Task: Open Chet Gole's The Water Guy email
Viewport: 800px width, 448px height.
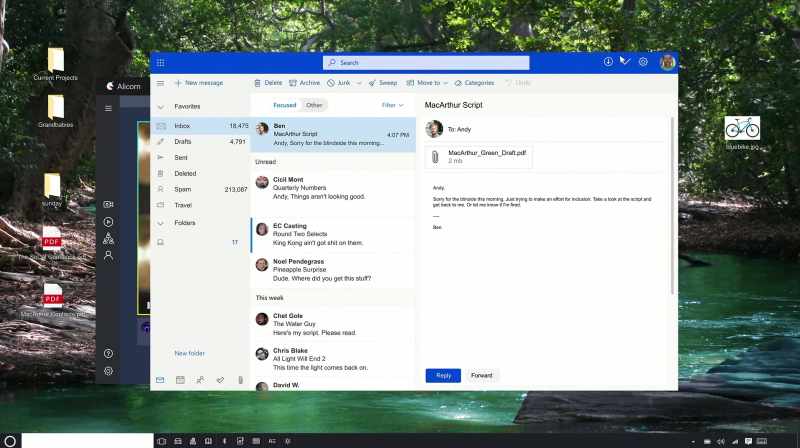Action: coord(333,325)
